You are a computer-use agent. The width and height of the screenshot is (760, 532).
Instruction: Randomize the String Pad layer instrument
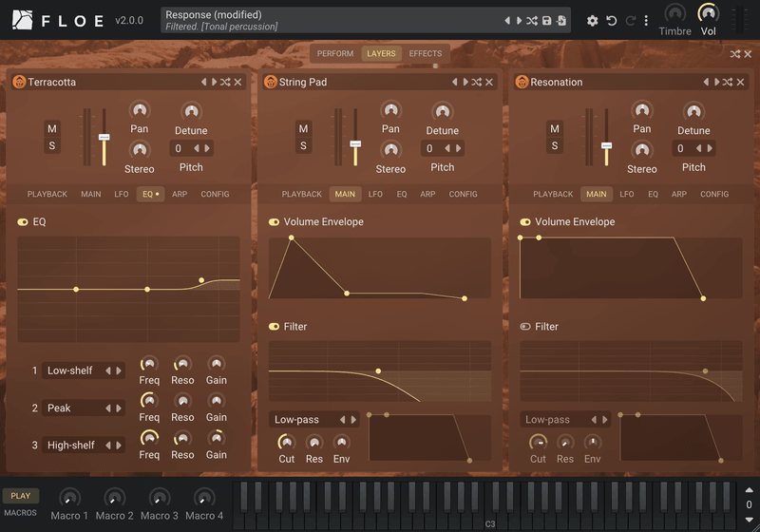coord(477,82)
